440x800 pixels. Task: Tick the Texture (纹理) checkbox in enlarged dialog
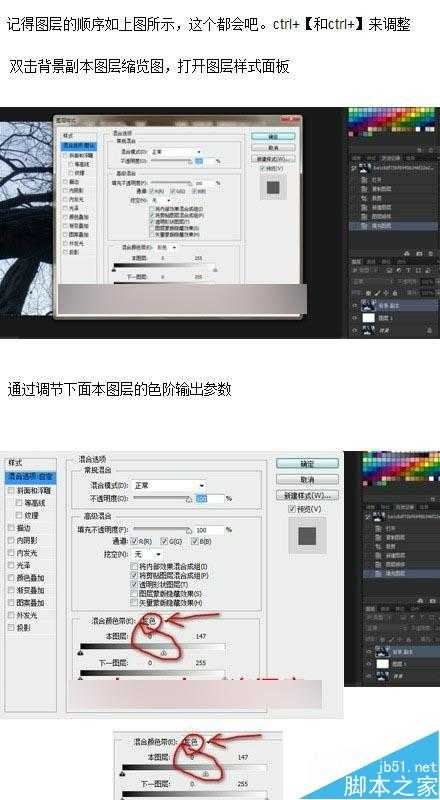tap(19, 515)
